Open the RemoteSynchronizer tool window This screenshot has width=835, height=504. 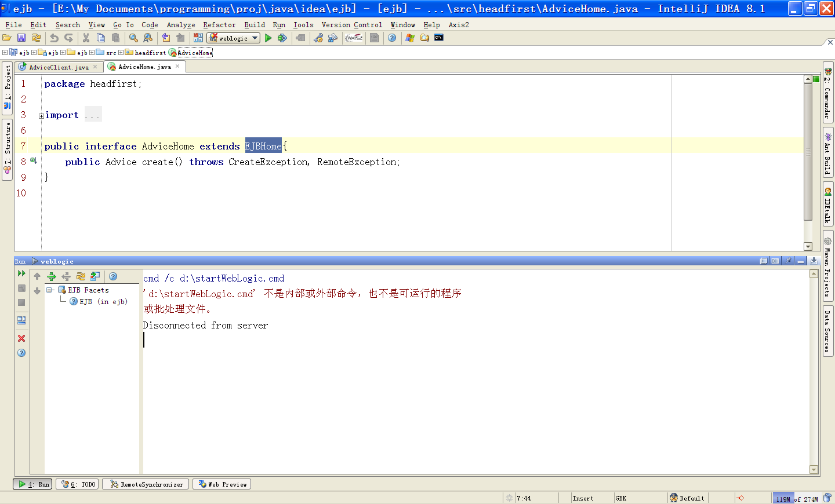point(146,484)
